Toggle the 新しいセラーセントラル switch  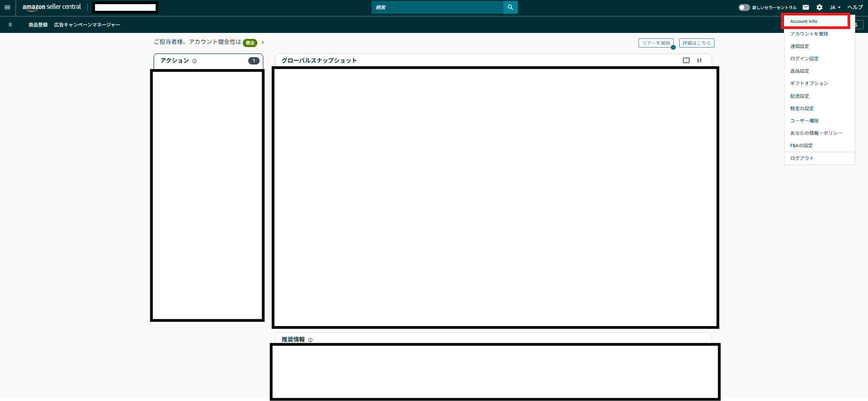pos(744,7)
